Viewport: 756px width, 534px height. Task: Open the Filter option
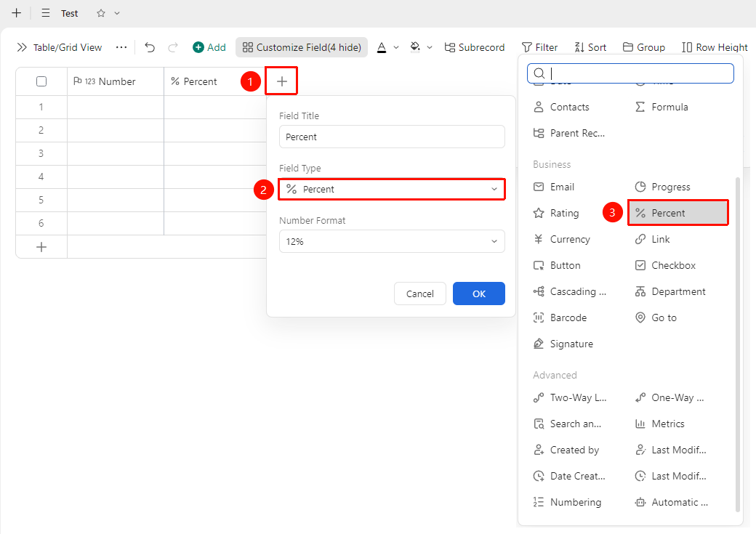point(539,47)
